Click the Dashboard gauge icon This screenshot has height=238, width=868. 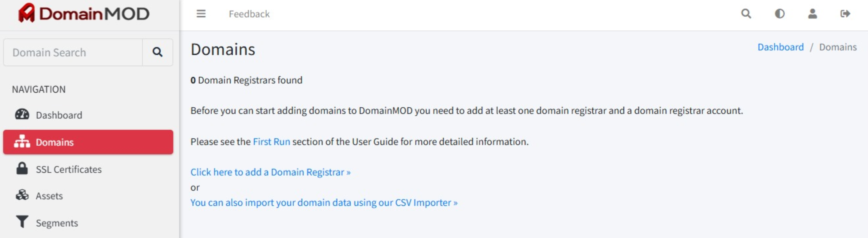pyautogui.click(x=22, y=115)
